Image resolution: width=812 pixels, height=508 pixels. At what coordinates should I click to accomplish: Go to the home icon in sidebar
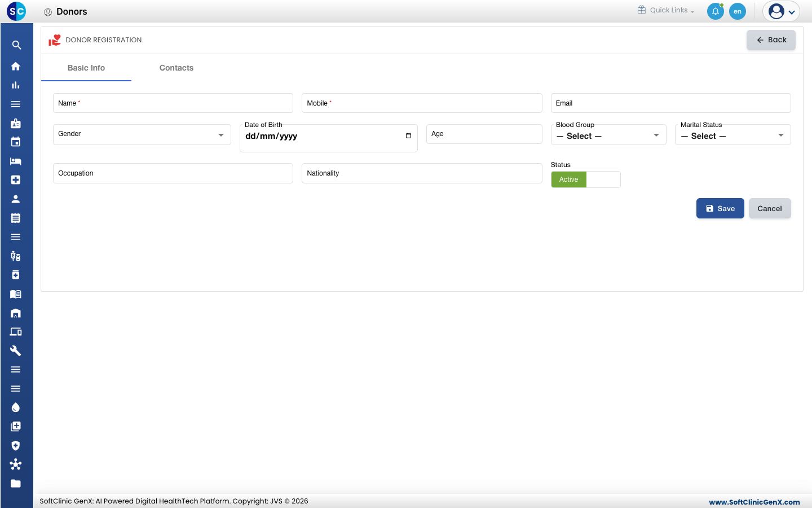tap(16, 66)
